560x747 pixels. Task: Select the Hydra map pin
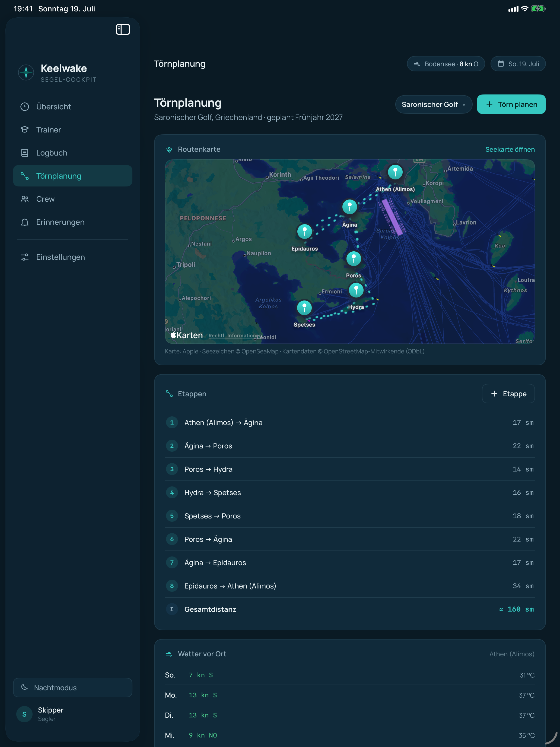[356, 290]
